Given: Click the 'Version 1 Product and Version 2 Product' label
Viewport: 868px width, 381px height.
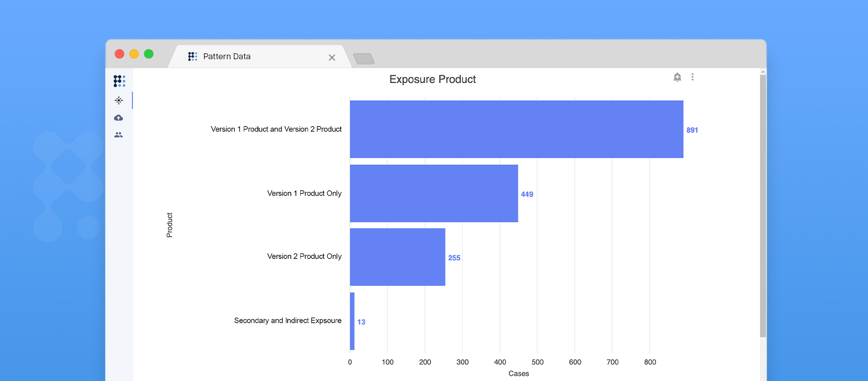Looking at the screenshot, I should (276, 129).
